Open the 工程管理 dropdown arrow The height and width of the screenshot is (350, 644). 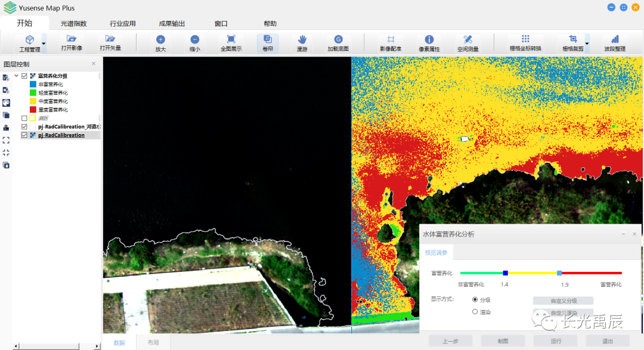pos(44,43)
